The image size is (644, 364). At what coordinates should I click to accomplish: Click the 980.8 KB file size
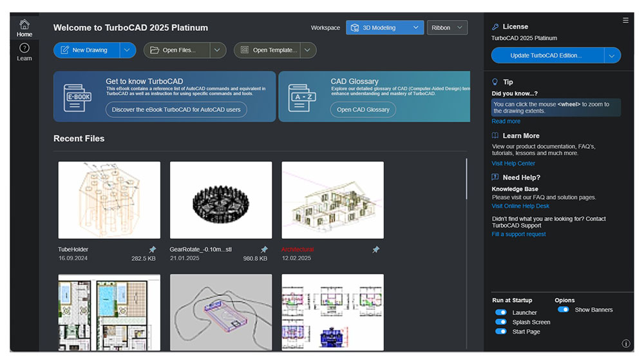point(255,258)
